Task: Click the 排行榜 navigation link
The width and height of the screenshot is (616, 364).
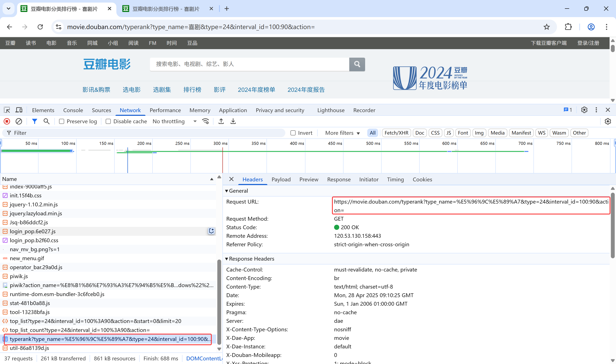Action: coord(192,90)
